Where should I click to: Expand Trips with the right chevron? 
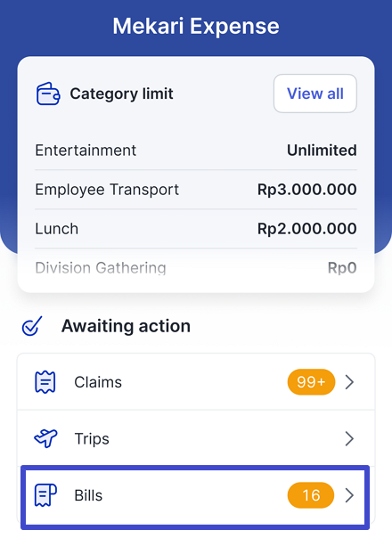(349, 438)
